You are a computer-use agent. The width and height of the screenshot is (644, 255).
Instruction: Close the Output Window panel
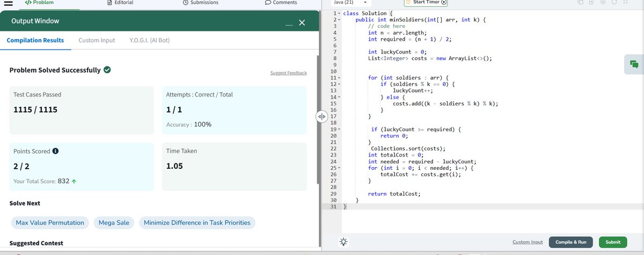point(302,22)
